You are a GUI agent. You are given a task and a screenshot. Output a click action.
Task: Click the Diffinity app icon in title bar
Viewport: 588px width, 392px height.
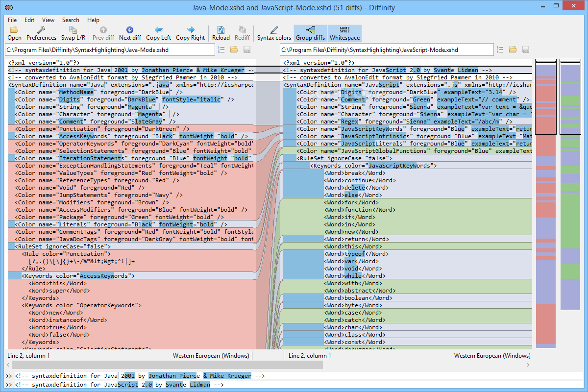(9, 7)
